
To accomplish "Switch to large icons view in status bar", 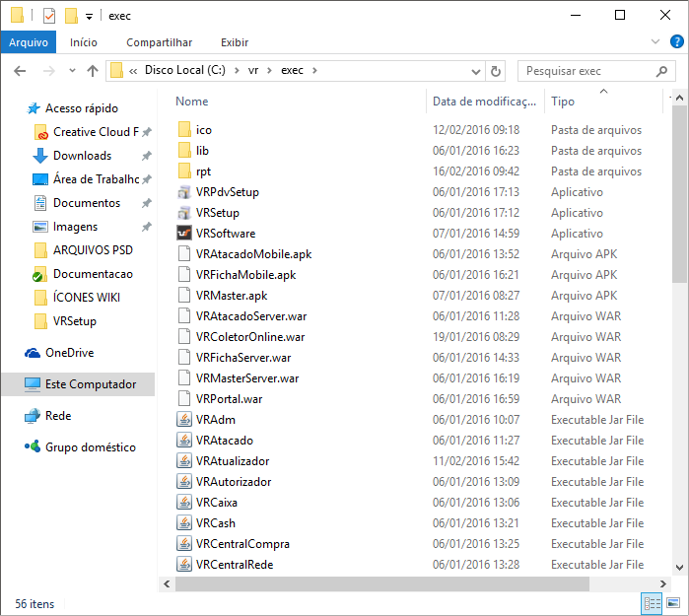I will [672, 603].
